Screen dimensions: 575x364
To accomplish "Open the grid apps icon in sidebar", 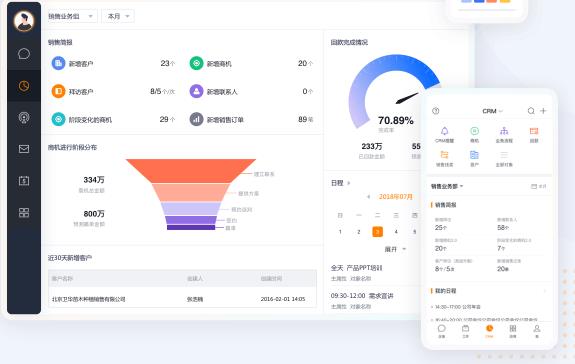I will tap(24, 213).
